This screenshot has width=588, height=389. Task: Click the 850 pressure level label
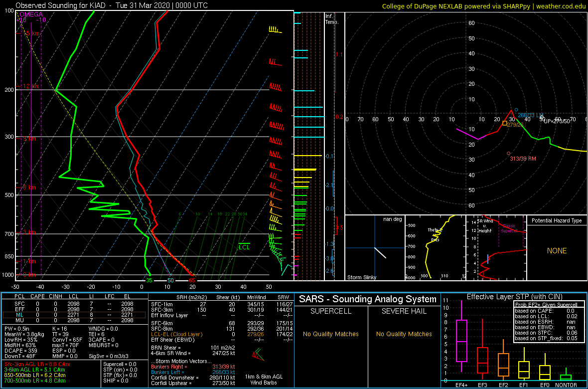pos(8,256)
